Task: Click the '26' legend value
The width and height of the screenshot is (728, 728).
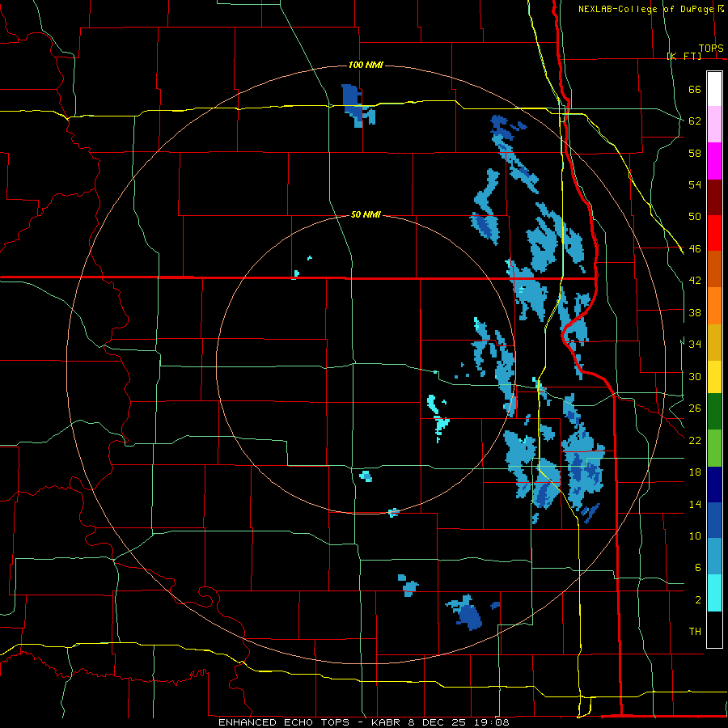Action: pyautogui.click(x=695, y=408)
